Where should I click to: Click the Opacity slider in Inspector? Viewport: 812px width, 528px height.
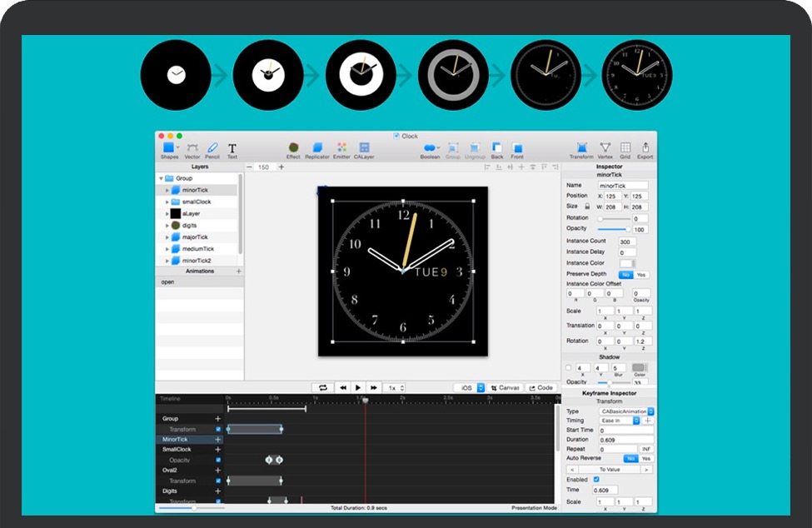click(613, 229)
